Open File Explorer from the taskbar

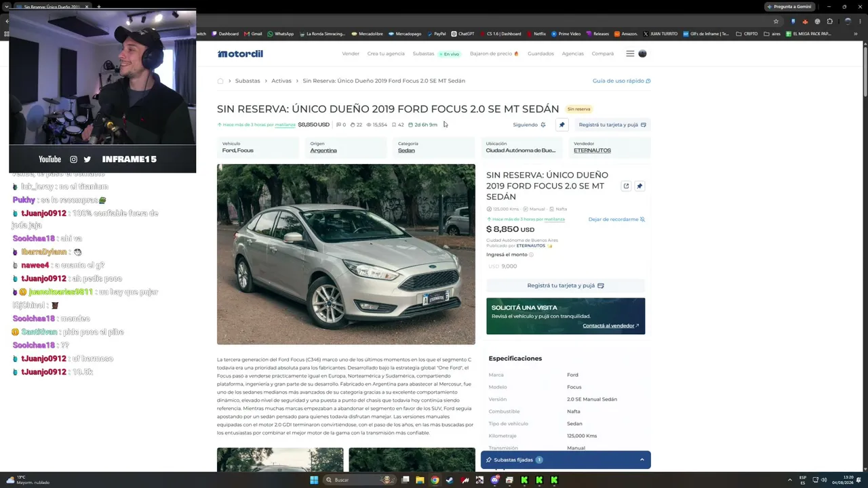tap(420, 480)
